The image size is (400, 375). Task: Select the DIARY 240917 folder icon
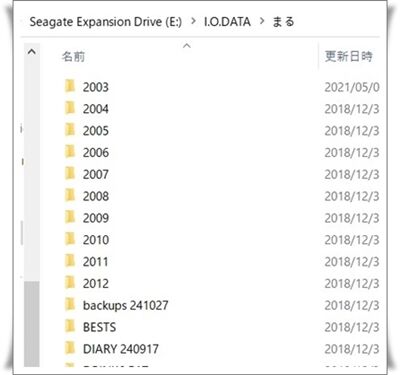pos(70,348)
